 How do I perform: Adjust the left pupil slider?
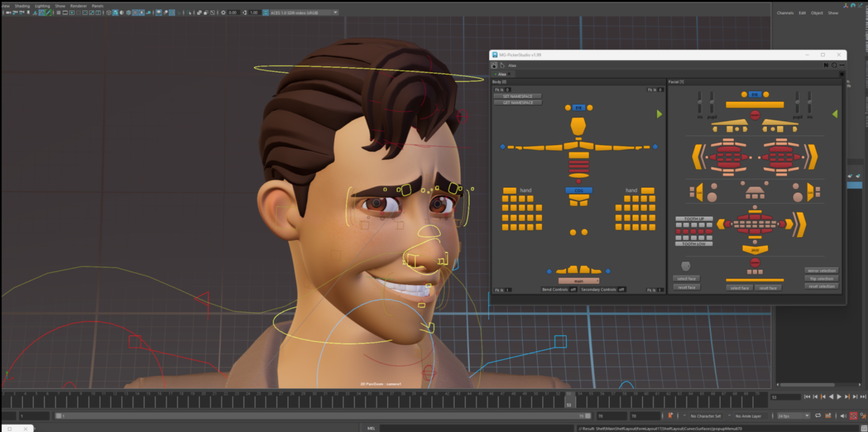(712, 102)
